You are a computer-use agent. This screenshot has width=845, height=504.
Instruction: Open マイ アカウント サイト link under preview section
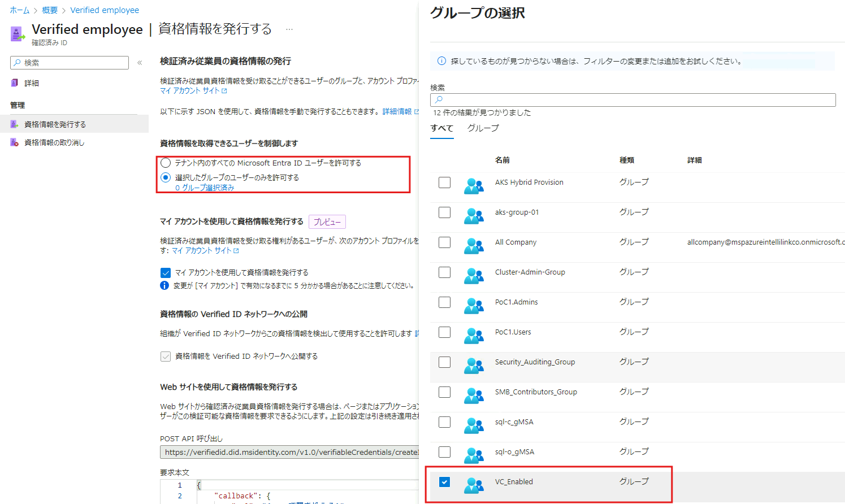click(x=205, y=250)
